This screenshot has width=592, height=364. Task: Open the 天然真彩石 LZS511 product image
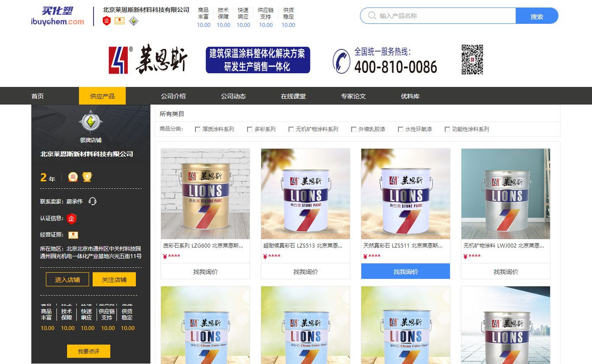(406, 194)
